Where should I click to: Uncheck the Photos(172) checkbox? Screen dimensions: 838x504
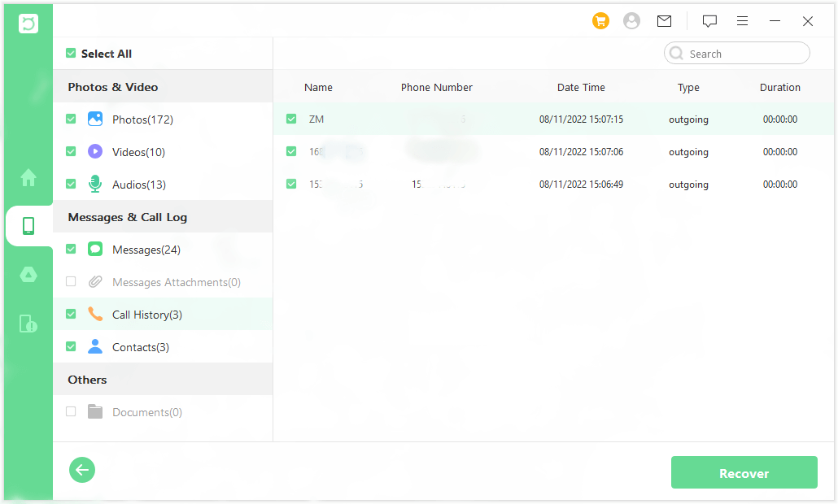click(x=71, y=119)
